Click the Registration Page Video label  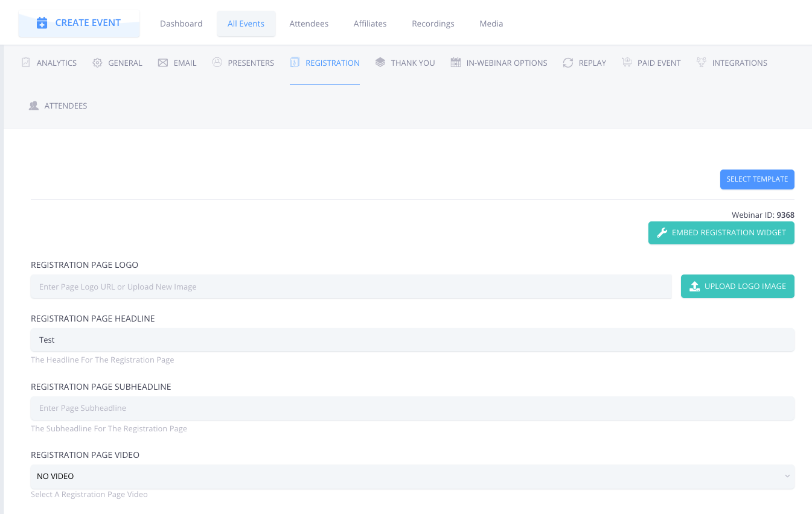(85, 455)
